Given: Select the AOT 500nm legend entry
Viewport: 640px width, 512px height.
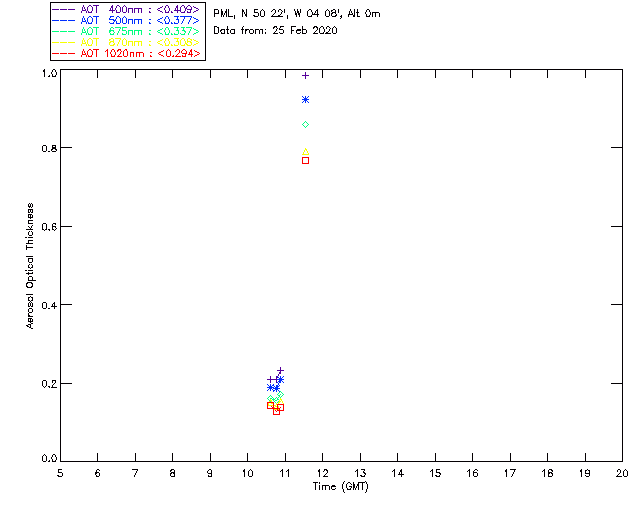Looking at the screenshot, I should click(x=127, y=20).
